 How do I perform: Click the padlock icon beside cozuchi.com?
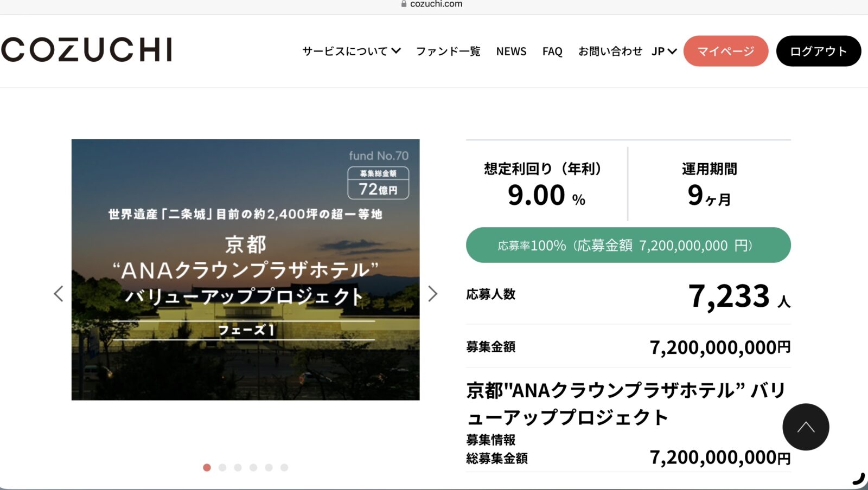pyautogui.click(x=403, y=4)
